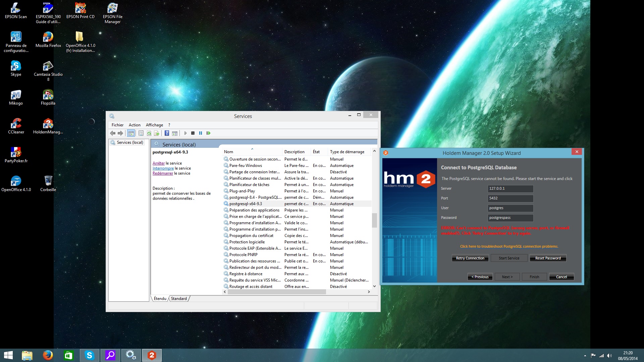Click the services list scroll up arrow
This screenshot has width=644, height=362.
tap(374, 152)
